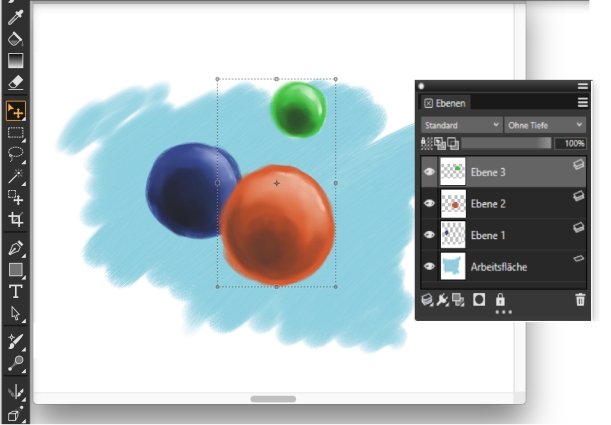Select the Mirror Painting tool
Screen dimensions: 611x425
tap(16, 392)
